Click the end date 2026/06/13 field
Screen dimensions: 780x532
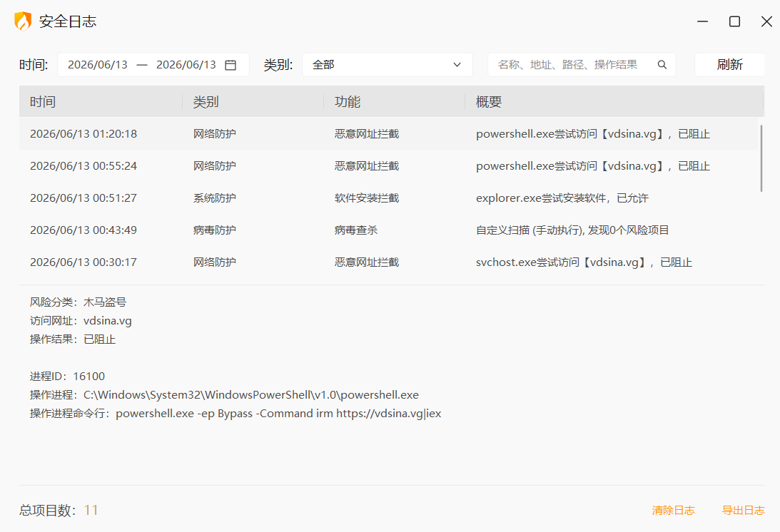tap(186, 65)
